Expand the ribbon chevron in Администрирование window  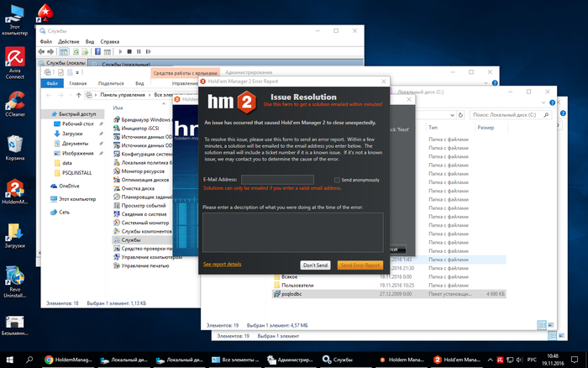486,83
